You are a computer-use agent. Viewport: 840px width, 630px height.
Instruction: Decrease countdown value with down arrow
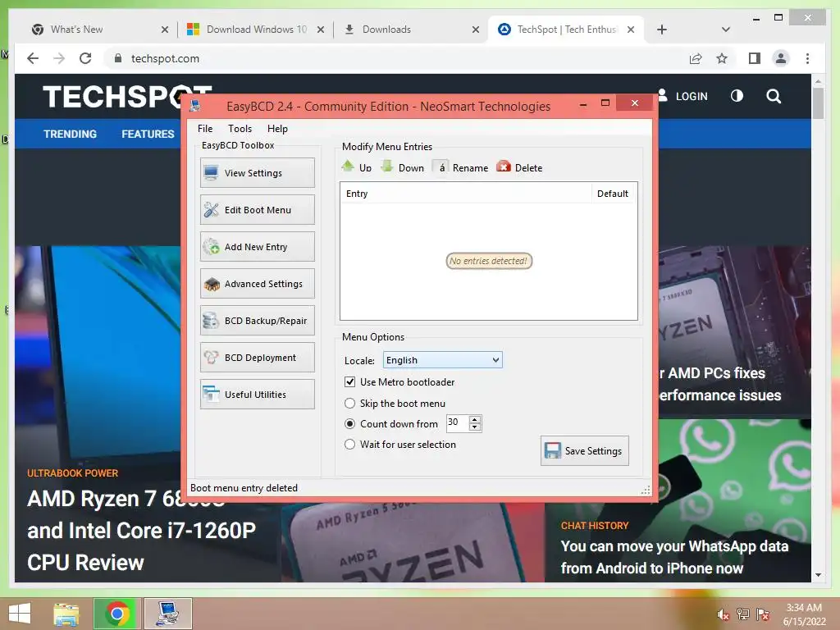coord(475,427)
